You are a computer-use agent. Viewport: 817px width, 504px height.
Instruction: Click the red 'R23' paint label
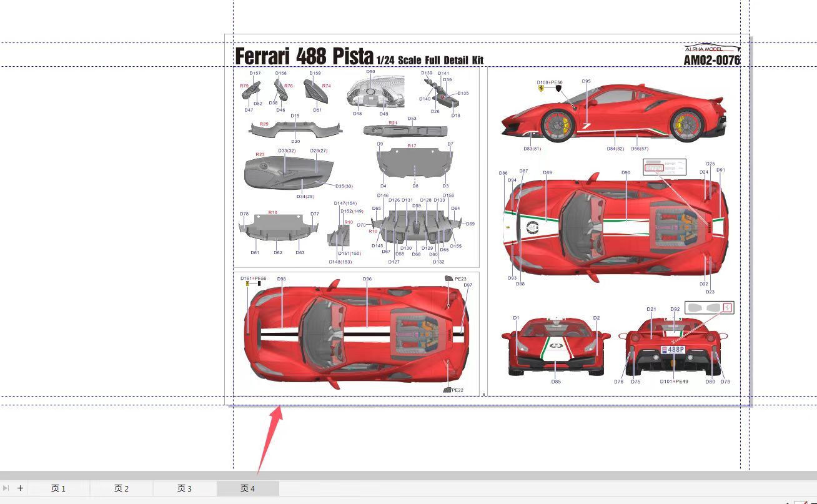pos(260,154)
